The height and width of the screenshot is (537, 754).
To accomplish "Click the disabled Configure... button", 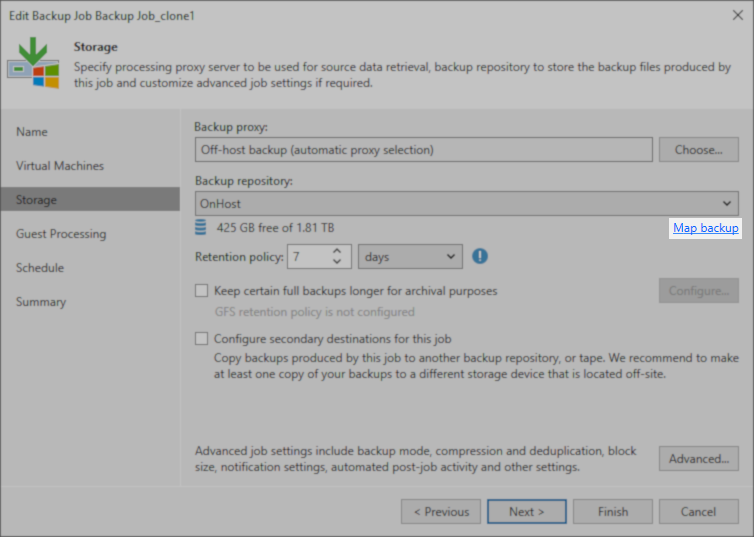I will [x=699, y=291].
